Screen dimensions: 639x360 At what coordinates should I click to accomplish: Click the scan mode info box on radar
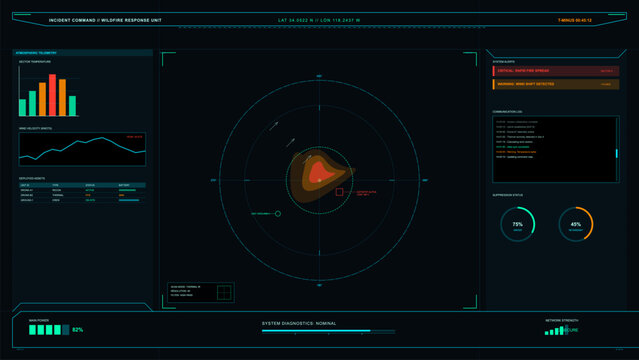click(x=201, y=292)
